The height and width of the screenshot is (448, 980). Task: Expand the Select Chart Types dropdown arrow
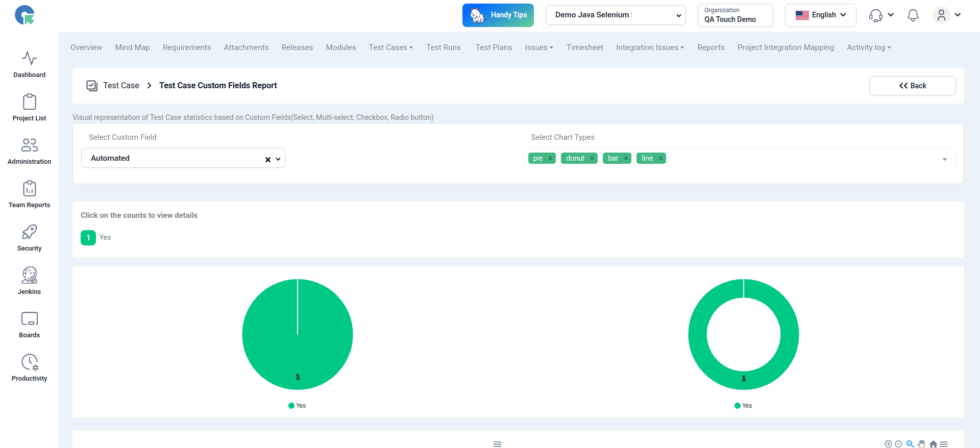(944, 160)
